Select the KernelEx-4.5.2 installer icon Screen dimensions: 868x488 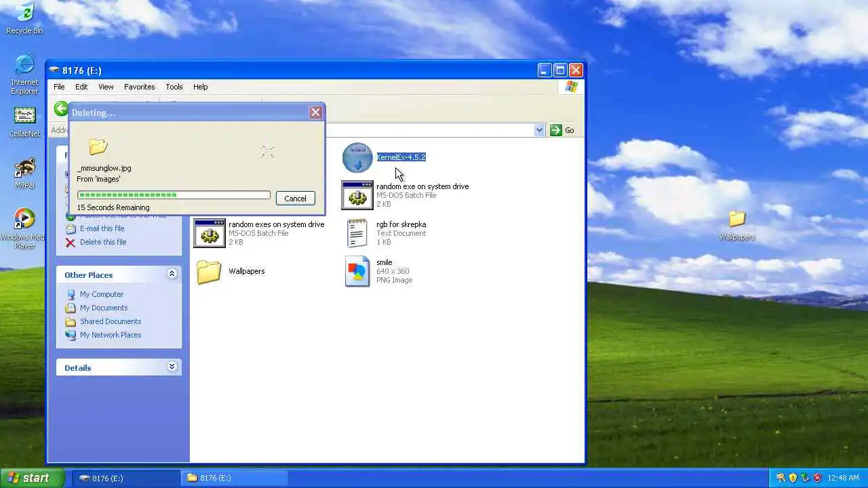pyautogui.click(x=357, y=157)
